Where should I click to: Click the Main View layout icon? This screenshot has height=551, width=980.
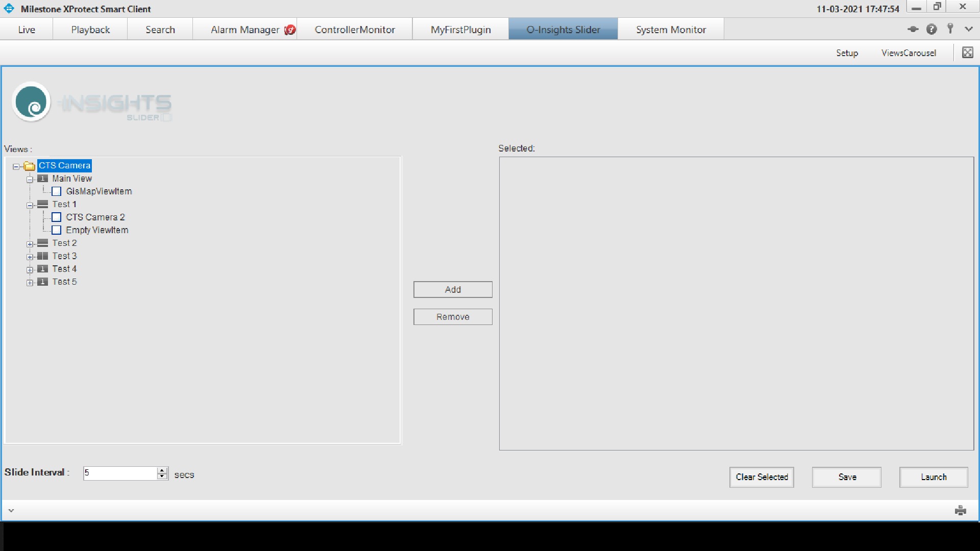click(x=43, y=179)
